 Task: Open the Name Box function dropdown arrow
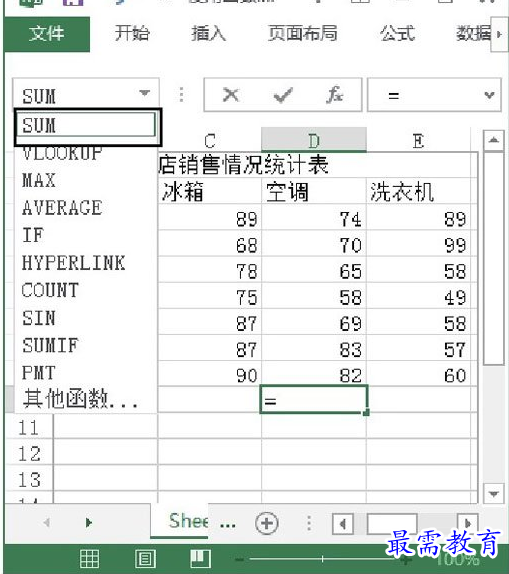click(145, 93)
